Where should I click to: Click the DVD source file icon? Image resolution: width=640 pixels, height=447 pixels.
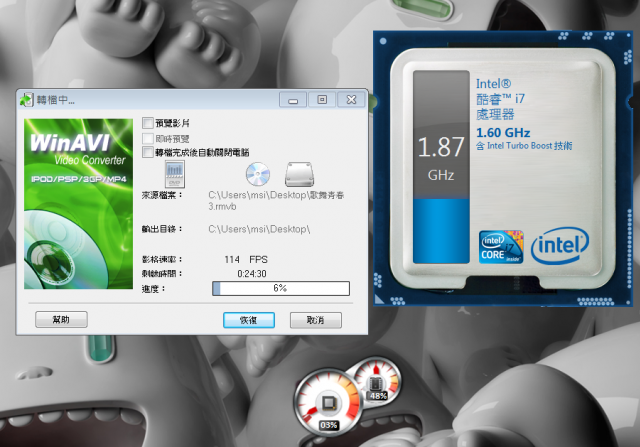tap(175, 174)
